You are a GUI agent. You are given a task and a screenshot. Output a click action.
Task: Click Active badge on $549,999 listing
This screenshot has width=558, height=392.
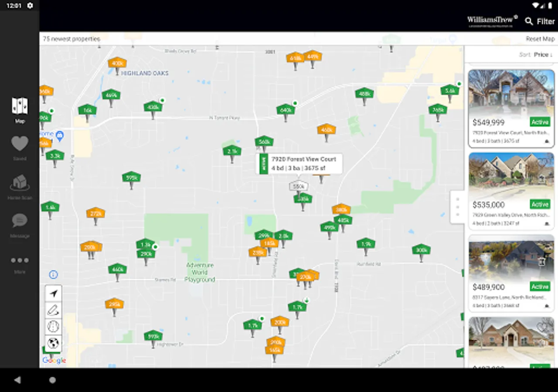click(x=540, y=122)
